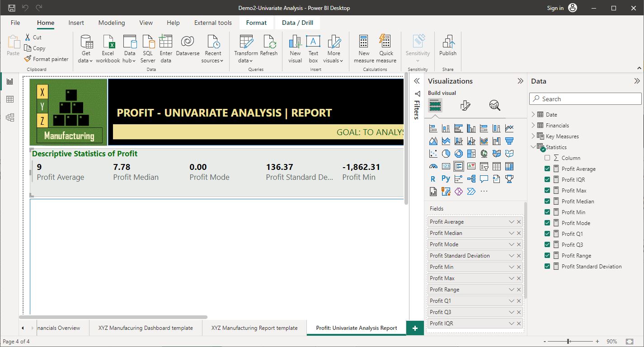Select the clustered column chart visual
The image size is (644, 347).
471,128
